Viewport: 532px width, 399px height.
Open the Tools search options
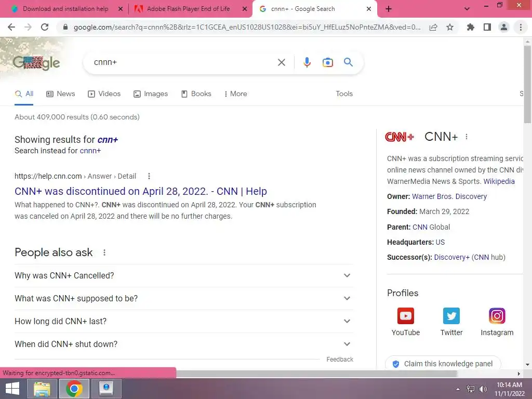(x=344, y=94)
